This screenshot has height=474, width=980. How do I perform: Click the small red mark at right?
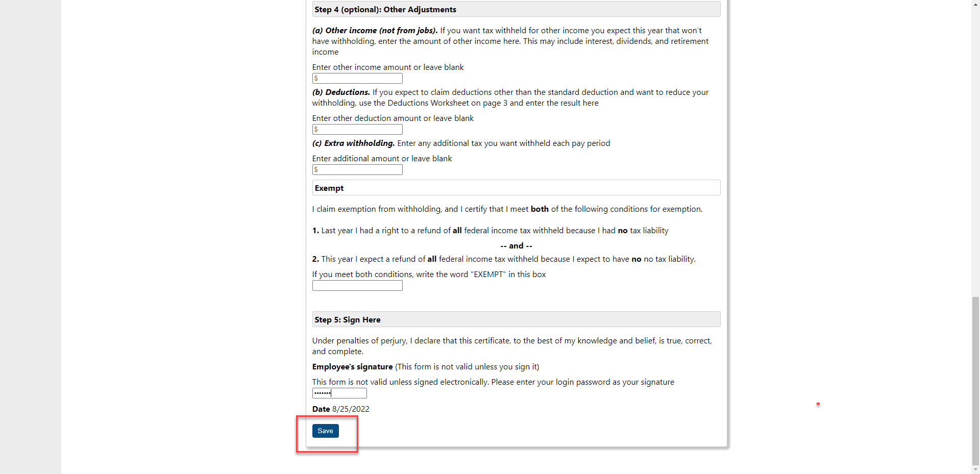[x=818, y=404]
